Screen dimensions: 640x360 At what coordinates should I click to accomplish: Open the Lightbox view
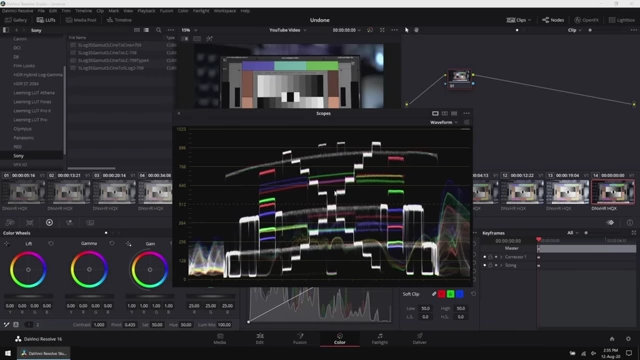pyautogui.click(x=622, y=20)
